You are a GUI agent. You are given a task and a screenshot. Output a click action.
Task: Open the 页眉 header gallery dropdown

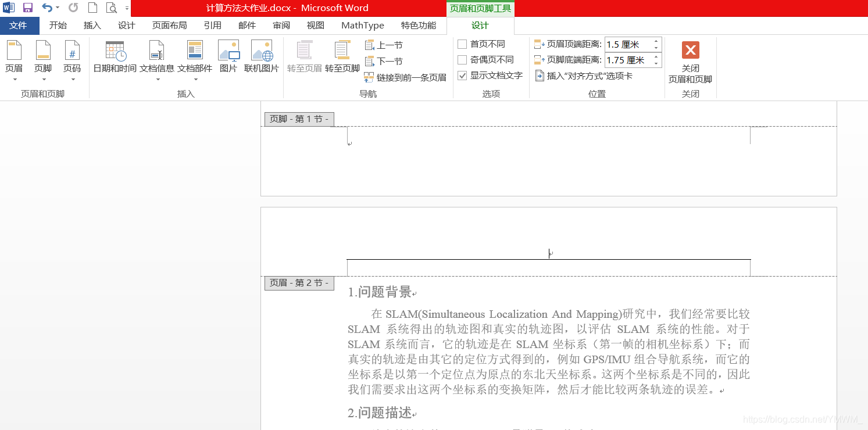(14, 61)
